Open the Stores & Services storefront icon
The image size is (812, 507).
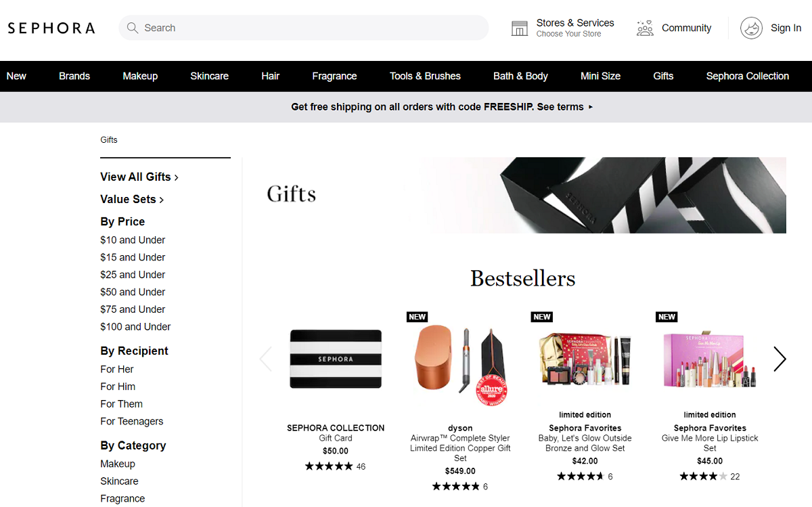click(519, 28)
